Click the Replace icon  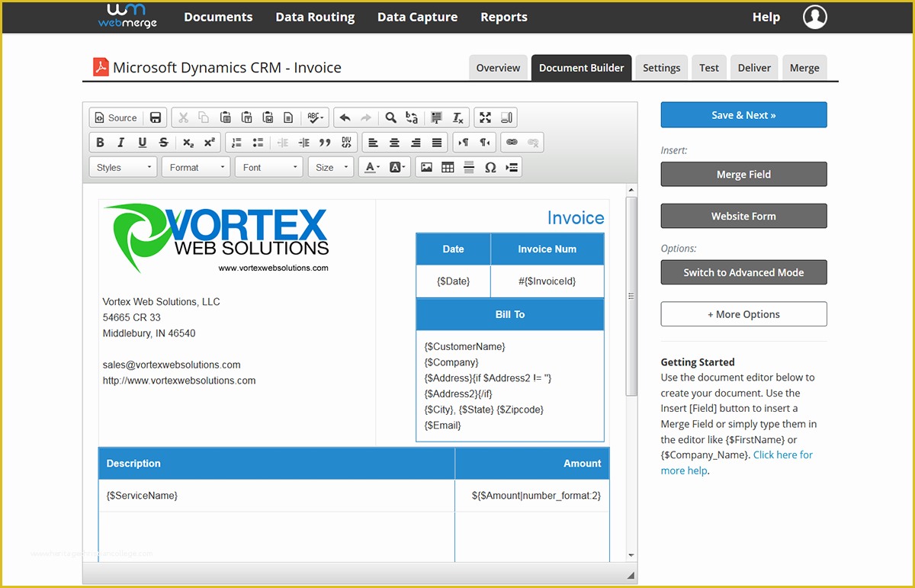[412, 117]
